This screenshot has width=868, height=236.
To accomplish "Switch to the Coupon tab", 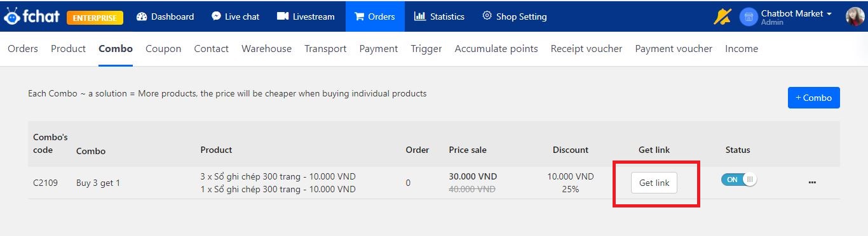I will 163,49.
